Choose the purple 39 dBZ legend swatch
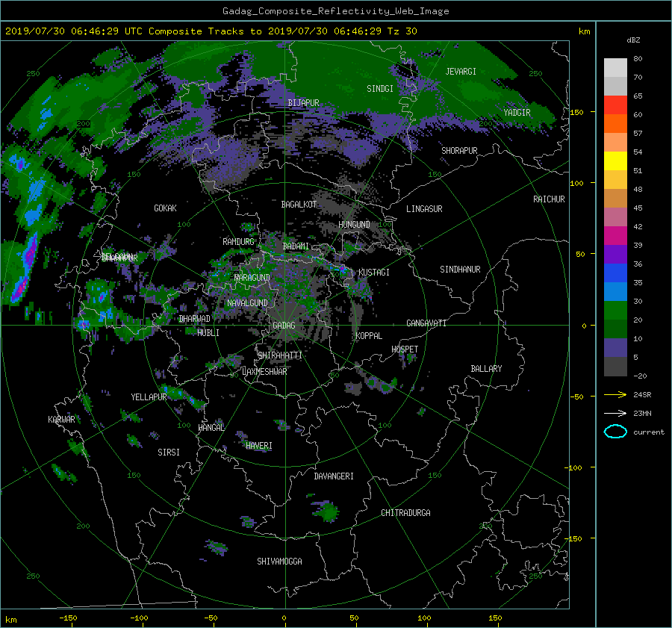The image size is (672, 628). click(615, 255)
